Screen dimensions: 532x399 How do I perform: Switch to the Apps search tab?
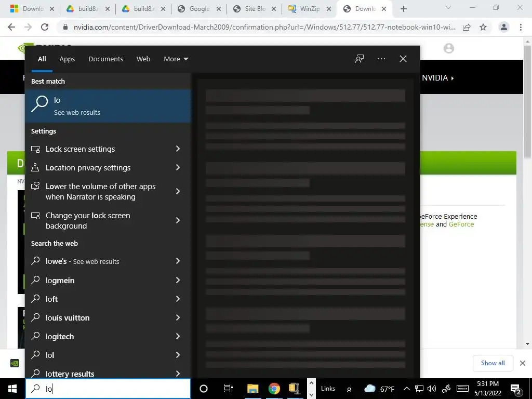(x=67, y=59)
